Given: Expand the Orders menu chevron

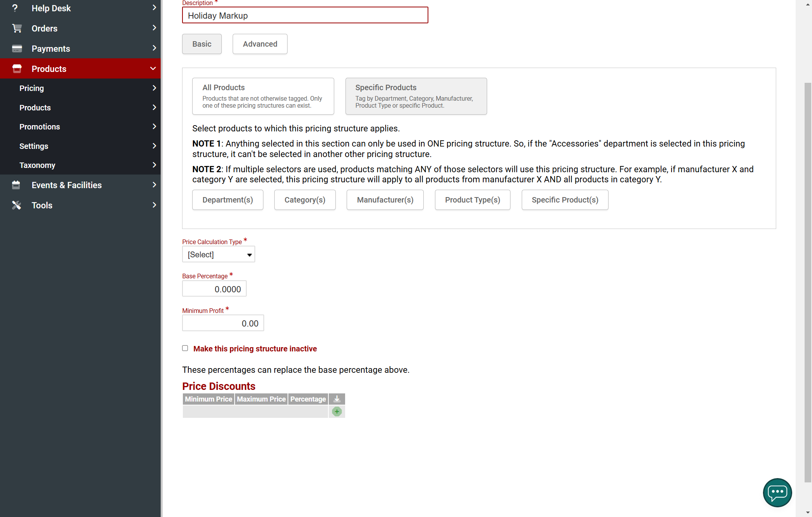Looking at the screenshot, I should (154, 28).
